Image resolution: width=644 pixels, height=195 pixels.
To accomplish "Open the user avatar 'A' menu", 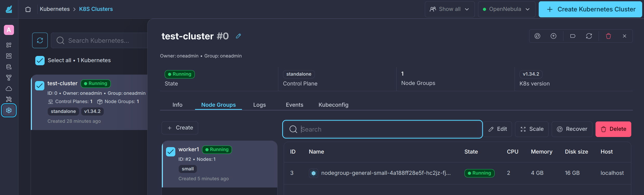I will (9, 30).
